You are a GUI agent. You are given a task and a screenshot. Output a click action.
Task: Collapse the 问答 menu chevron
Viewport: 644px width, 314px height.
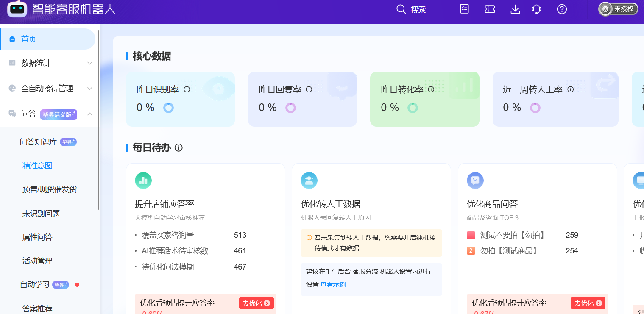pyautogui.click(x=90, y=114)
